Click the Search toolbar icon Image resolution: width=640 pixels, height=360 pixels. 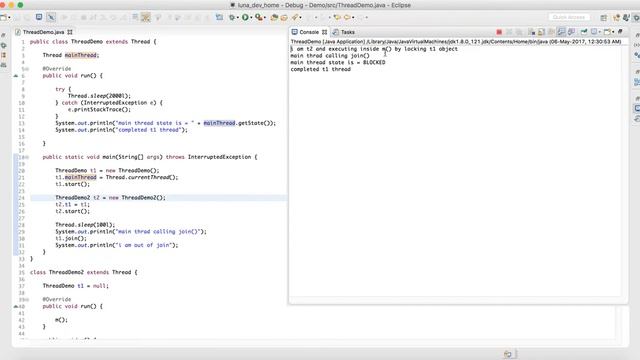(x=295, y=17)
